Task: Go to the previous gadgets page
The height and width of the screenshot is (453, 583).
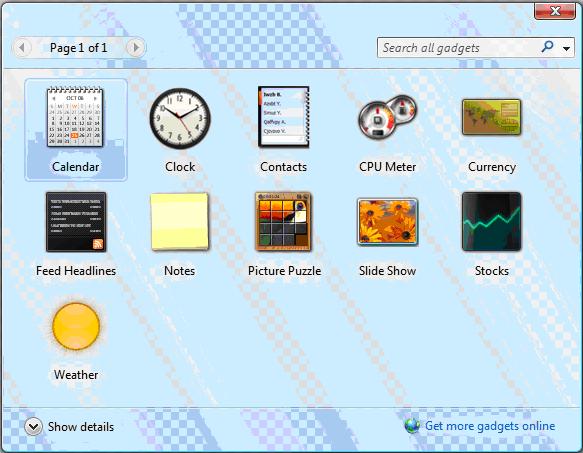Action: point(22,48)
